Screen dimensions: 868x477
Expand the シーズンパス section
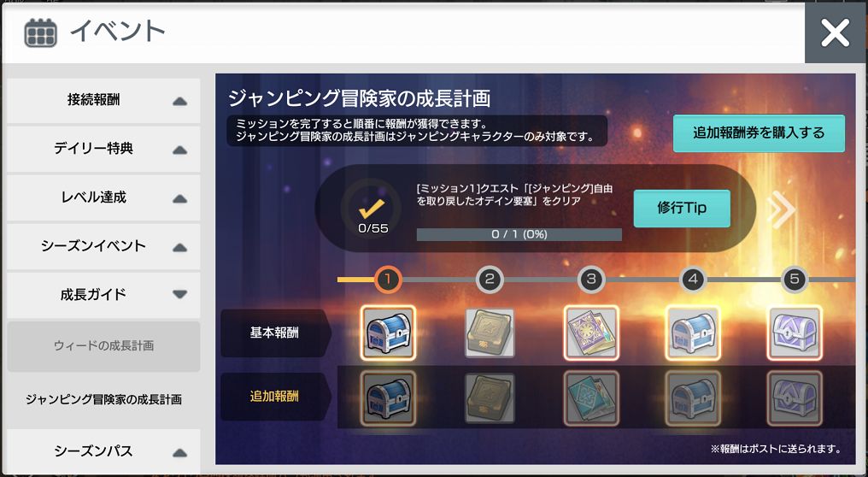[103, 451]
